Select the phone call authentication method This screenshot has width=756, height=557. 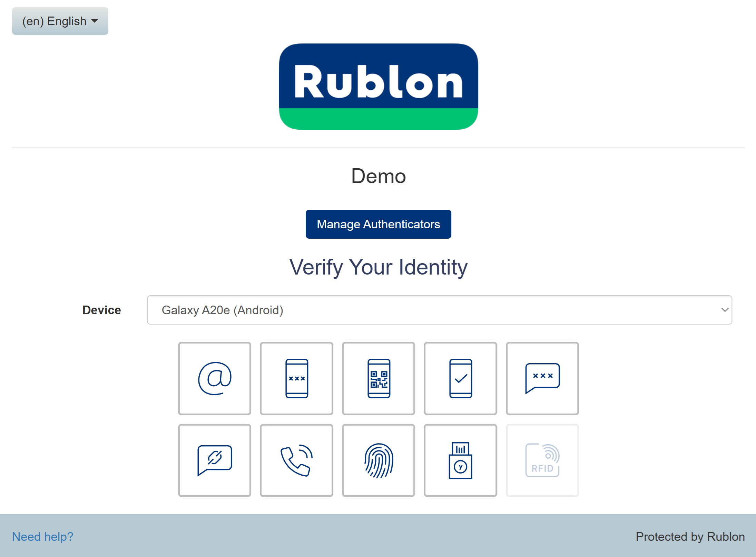(296, 460)
